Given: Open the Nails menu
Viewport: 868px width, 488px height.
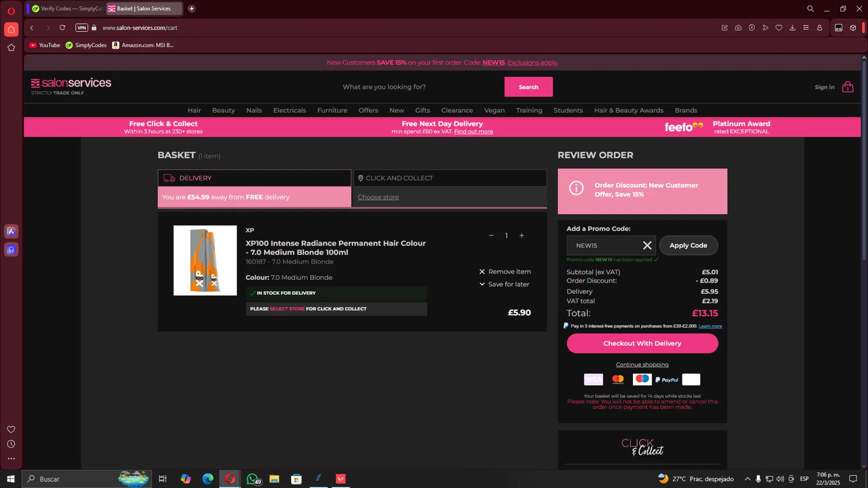Looking at the screenshot, I should coord(254,110).
